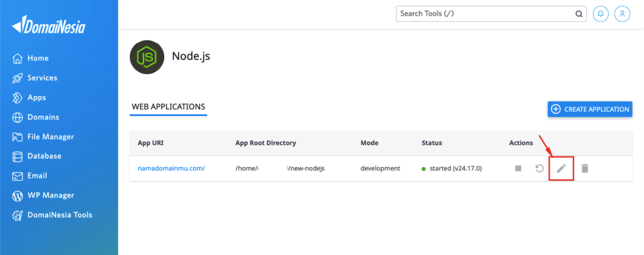The height and width of the screenshot is (255, 644).
Task: Click the Actions column header
Action: pos(521,143)
